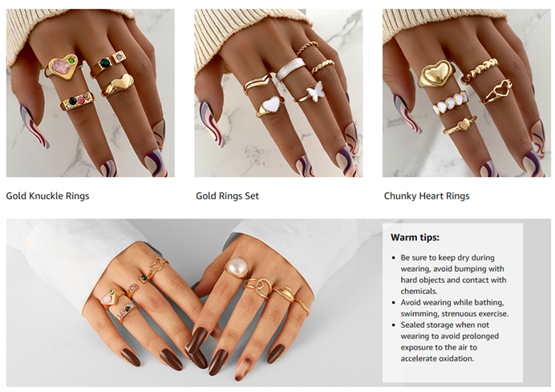This screenshot has height=392, width=555.
Task: Click the Warm tips heading
Action: [x=415, y=237]
